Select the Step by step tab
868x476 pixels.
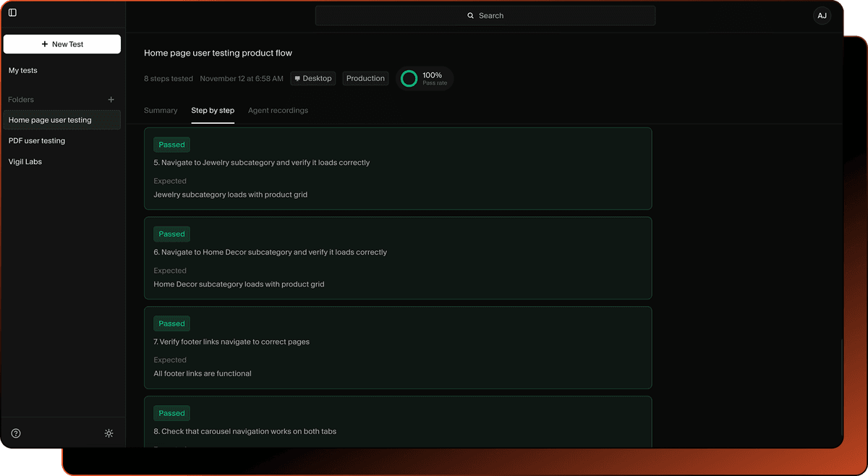coord(213,111)
